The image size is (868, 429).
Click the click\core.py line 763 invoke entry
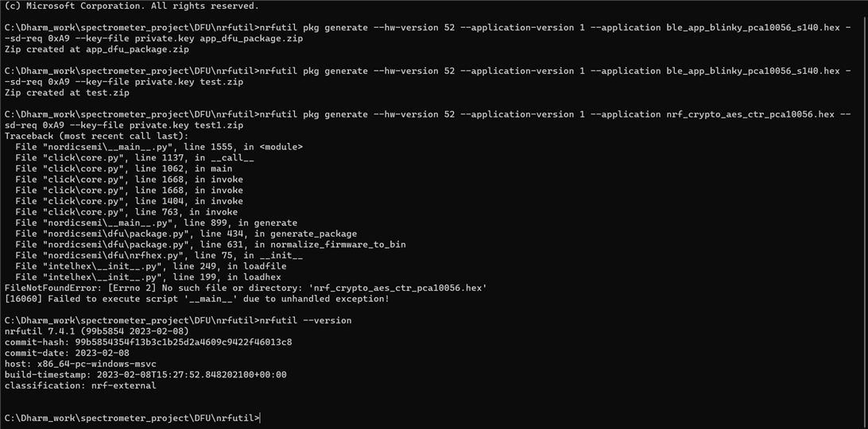click(126, 212)
